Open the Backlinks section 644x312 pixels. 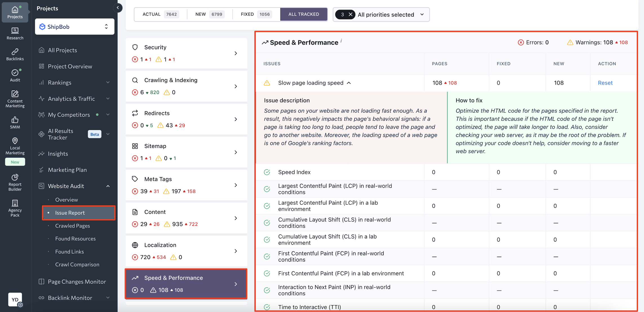tap(15, 54)
